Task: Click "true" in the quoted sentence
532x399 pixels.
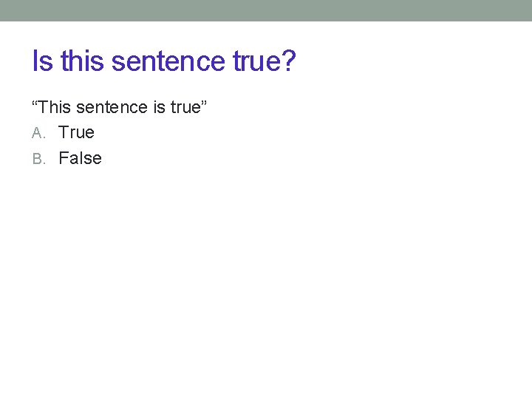Action: [x=185, y=107]
